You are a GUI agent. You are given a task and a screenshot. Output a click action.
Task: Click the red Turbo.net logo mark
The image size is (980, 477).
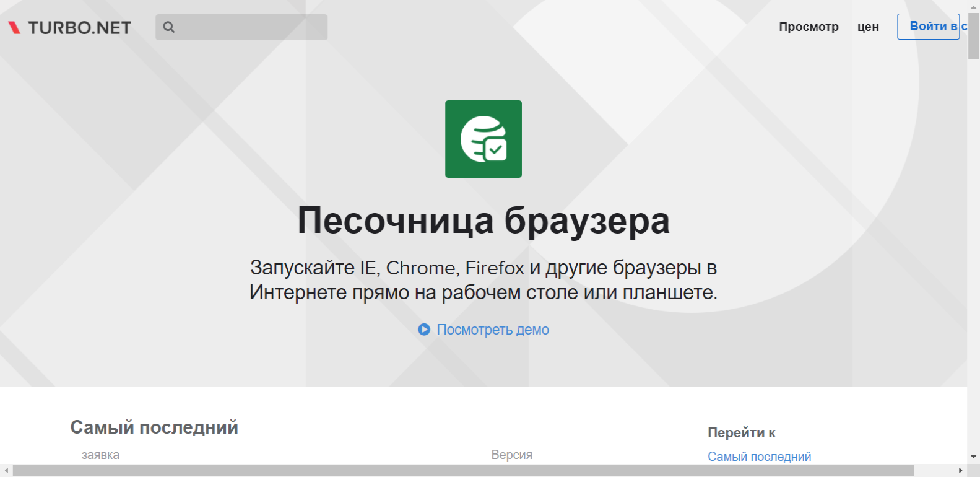pos(14,28)
